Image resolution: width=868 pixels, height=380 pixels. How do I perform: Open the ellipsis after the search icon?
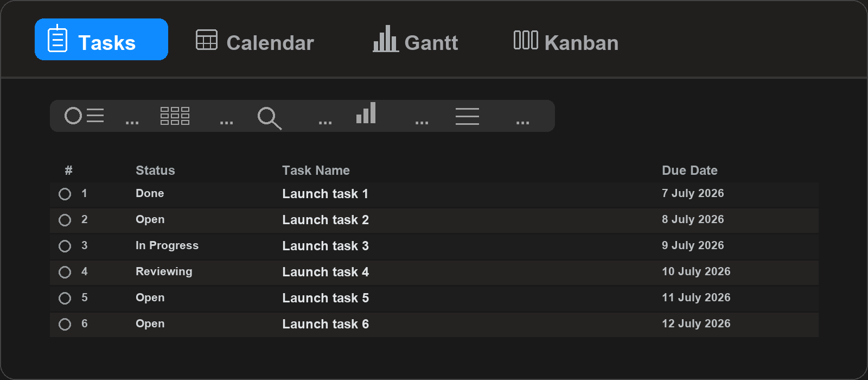(x=325, y=123)
